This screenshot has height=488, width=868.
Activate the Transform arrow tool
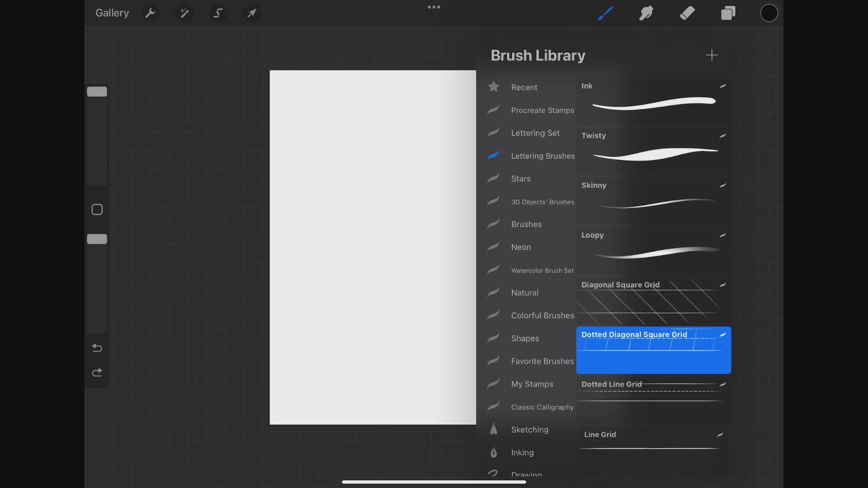tap(252, 13)
